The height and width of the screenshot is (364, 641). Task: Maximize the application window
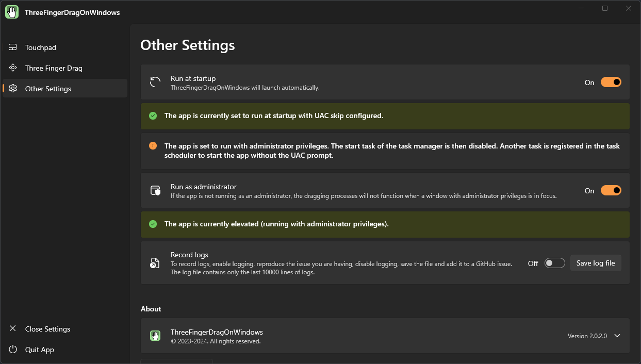click(605, 8)
